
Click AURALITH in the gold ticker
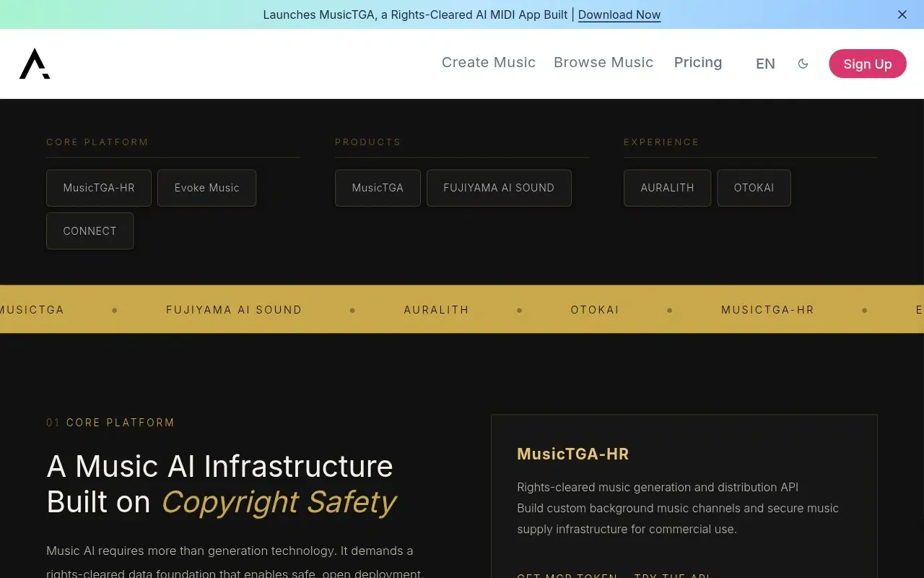coord(436,310)
